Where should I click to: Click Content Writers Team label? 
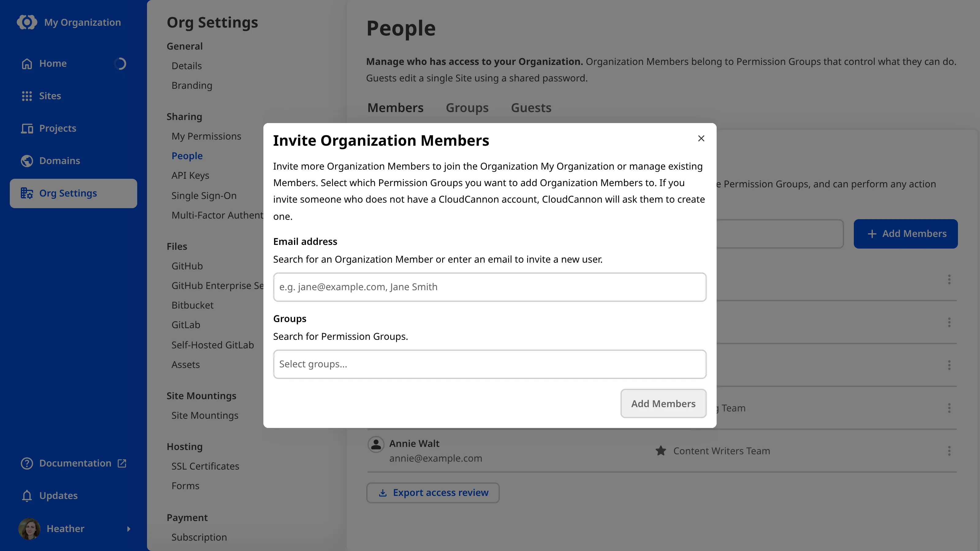(x=722, y=451)
